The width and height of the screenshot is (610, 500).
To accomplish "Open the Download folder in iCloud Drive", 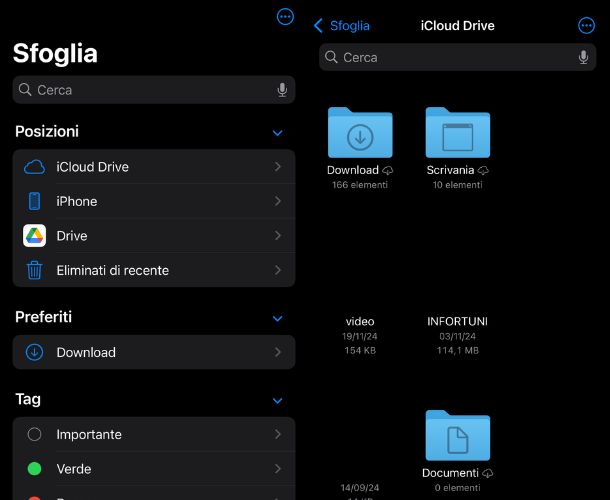I will pos(360,133).
